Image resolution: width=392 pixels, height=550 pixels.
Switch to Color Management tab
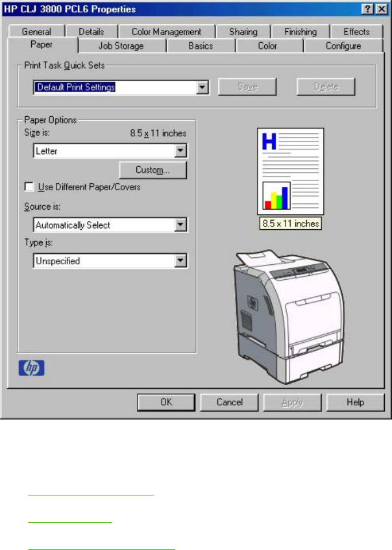[x=167, y=32]
